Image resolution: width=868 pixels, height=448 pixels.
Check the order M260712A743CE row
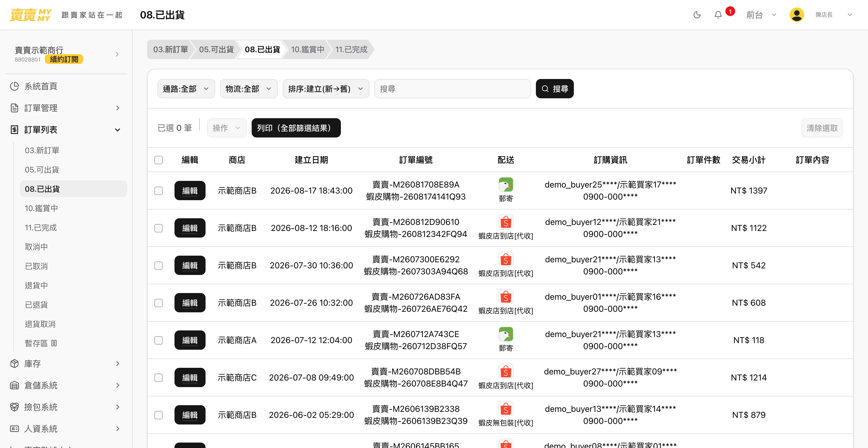[x=158, y=340]
